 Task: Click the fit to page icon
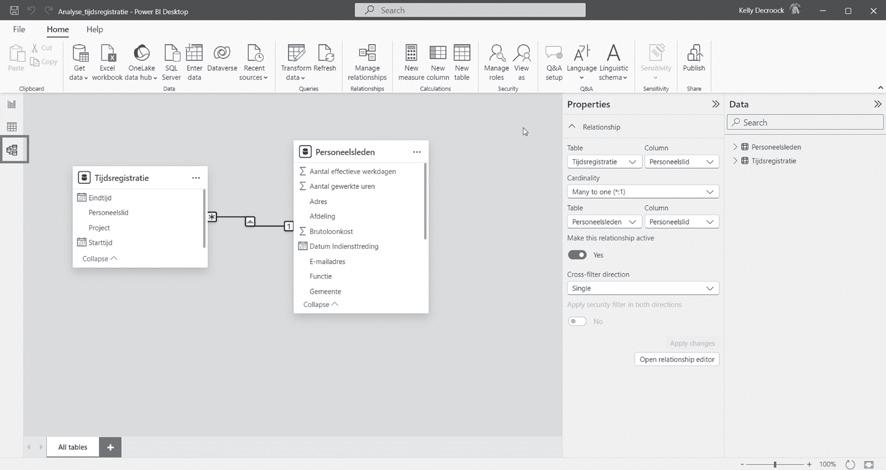869,464
